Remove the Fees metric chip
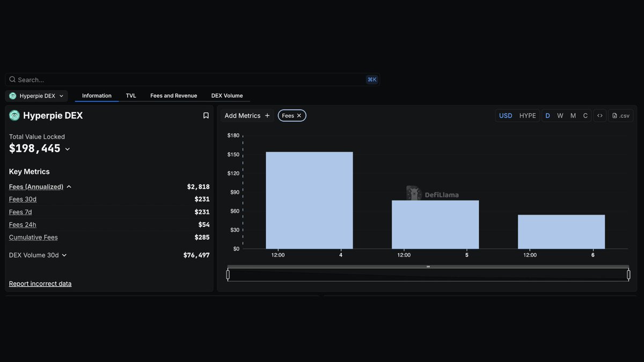The height and width of the screenshot is (362, 644). (299, 115)
